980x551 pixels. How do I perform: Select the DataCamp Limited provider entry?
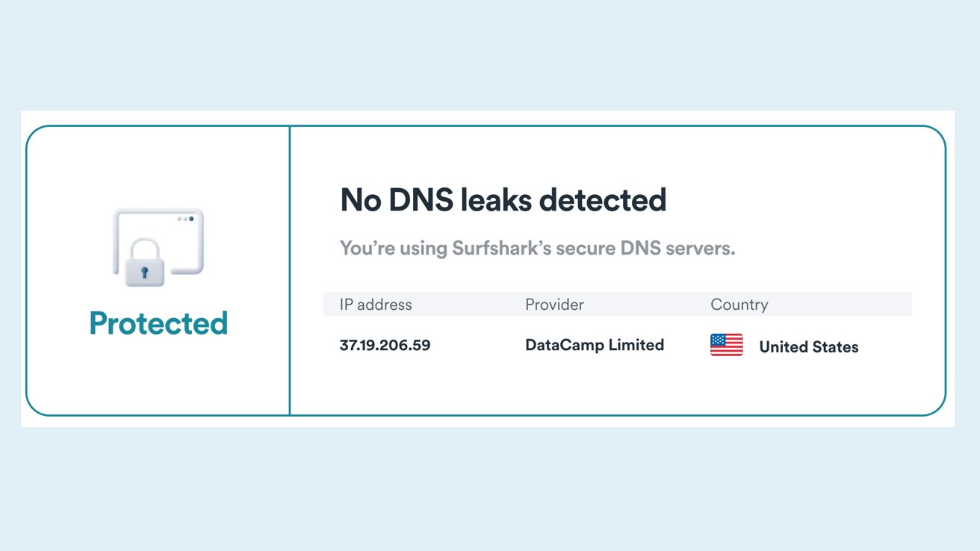coord(594,345)
